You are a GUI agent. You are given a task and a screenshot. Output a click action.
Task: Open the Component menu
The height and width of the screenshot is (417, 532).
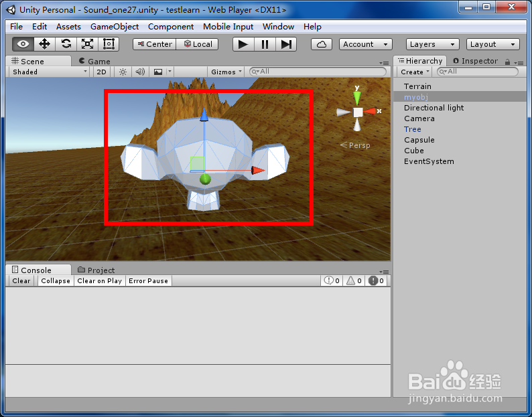pyautogui.click(x=171, y=27)
